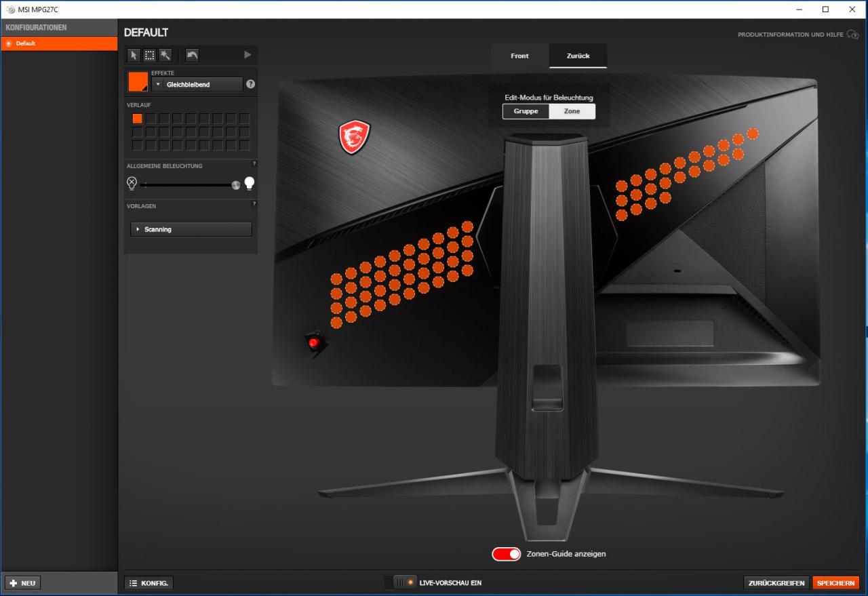
Task: Click the MSI MPG27C title bar app icon
Action: coord(10,9)
